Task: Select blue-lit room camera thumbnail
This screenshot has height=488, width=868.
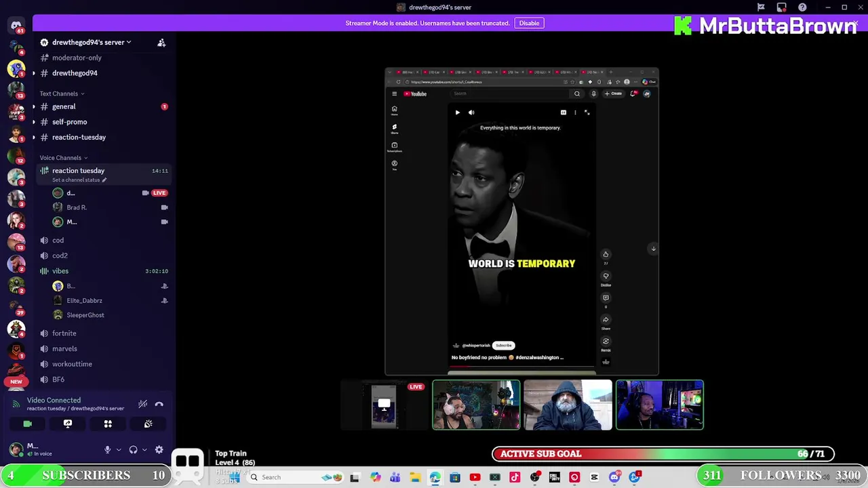Action: [659, 405]
